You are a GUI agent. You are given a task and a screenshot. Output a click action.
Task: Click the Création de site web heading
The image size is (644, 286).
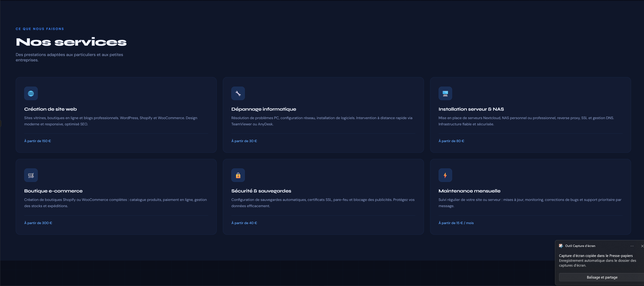tap(51, 109)
